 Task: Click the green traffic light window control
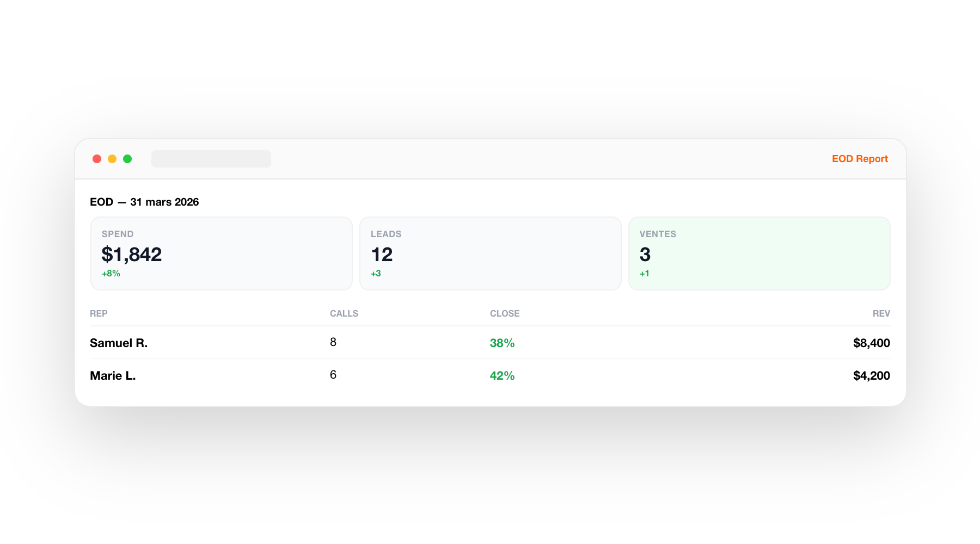127,158
